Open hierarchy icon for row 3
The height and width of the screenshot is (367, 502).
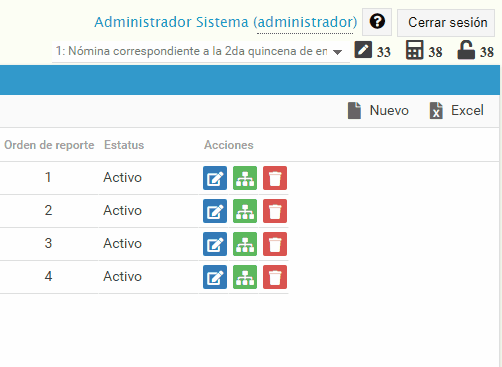point(245,244)
